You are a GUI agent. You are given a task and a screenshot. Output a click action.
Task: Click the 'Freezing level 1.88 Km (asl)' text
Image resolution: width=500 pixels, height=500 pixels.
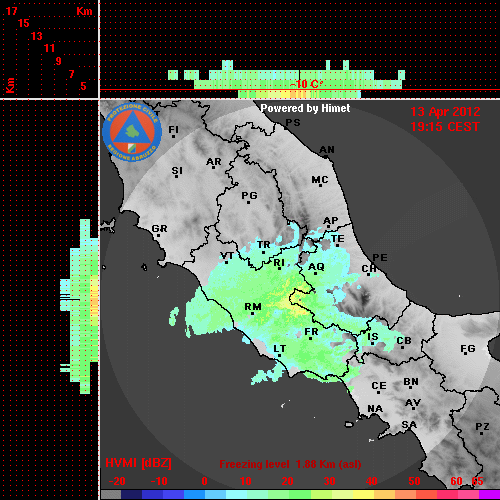290,464
